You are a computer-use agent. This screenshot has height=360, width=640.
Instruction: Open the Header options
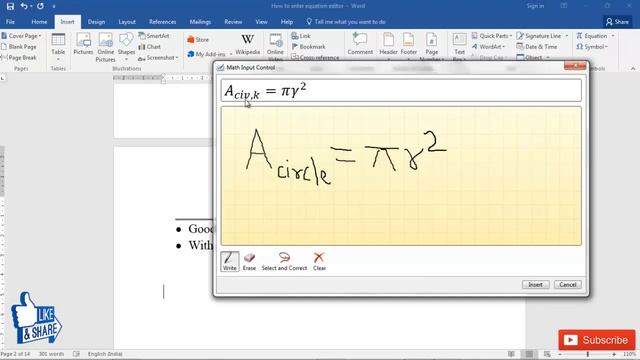[388, 46]
